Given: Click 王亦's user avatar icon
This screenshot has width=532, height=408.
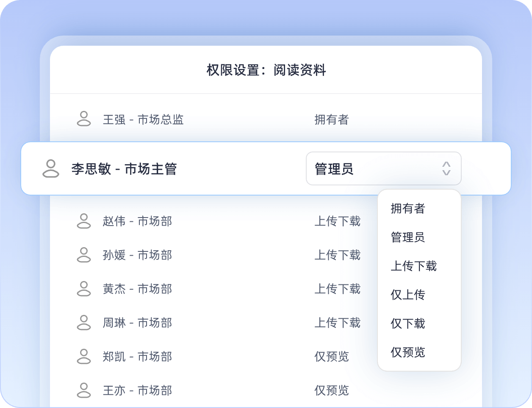Looking at the screenshot, I should click(84, 390).
